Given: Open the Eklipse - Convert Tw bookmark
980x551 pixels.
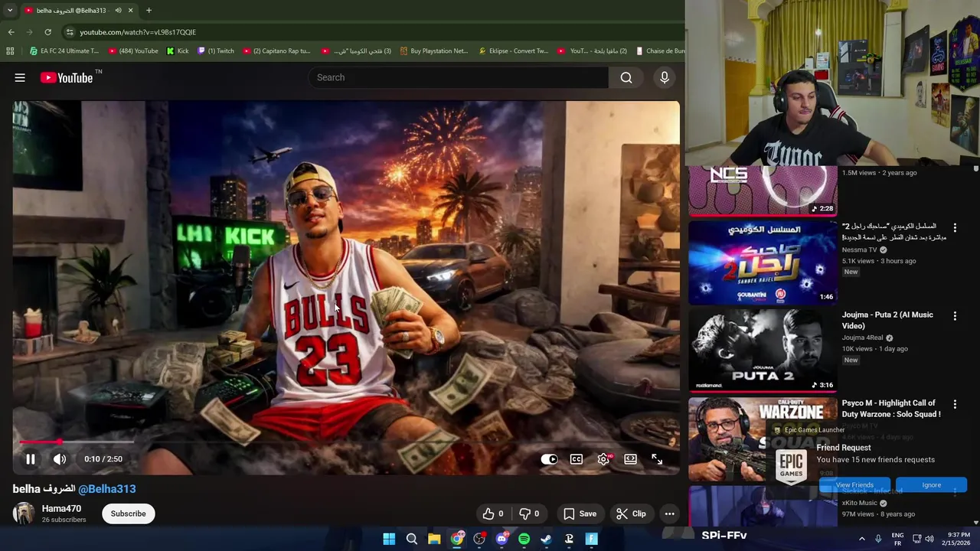Looking at the screenshot, I should [x=514, y=51].
